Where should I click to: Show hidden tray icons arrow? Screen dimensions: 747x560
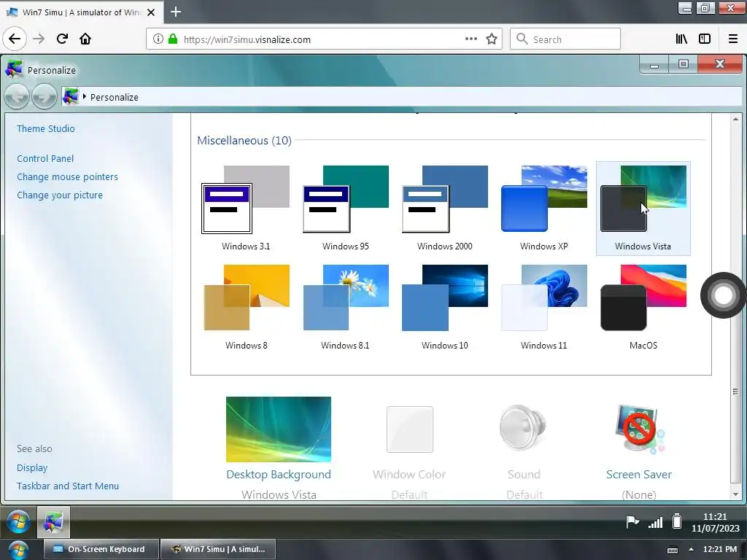[692, 550]
